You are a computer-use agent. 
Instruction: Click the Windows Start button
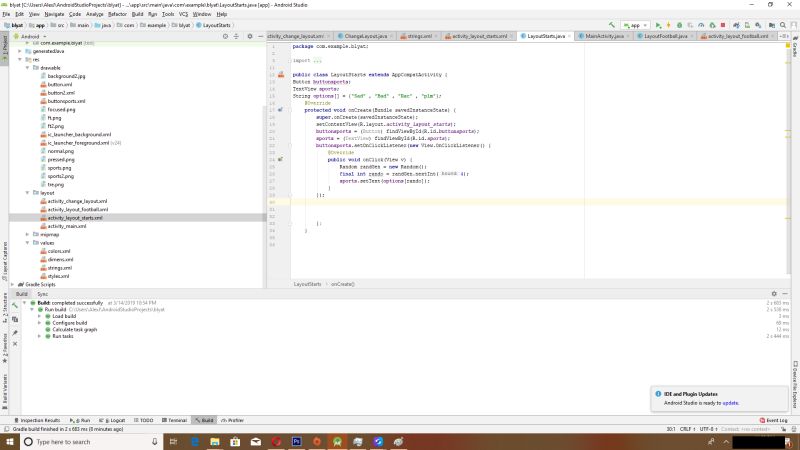click(10, 441)
